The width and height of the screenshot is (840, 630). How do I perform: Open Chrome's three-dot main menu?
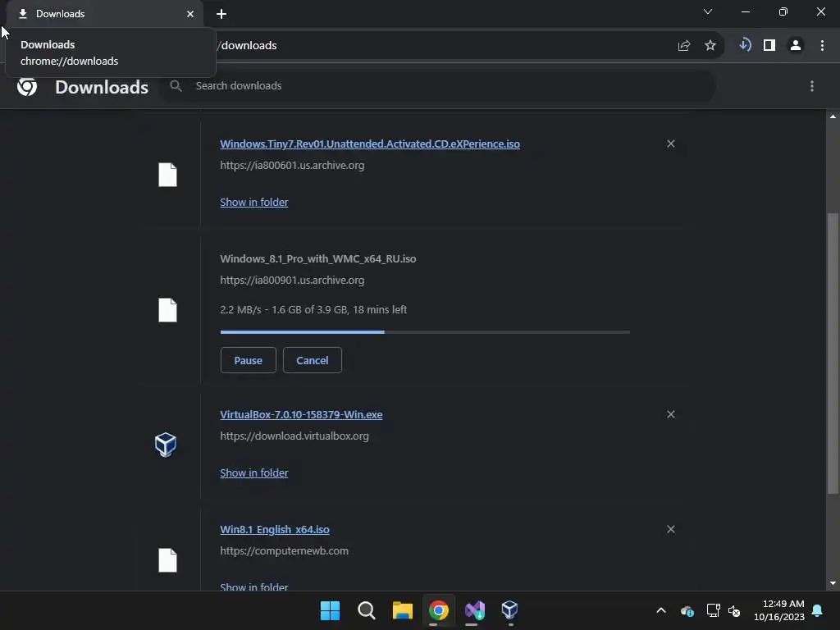[822, 46]
